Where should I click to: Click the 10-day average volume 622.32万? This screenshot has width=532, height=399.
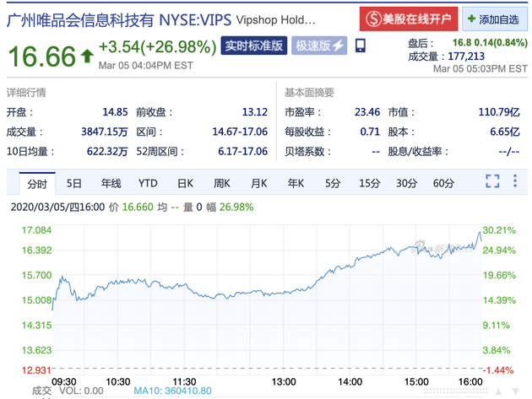(107, 151)
